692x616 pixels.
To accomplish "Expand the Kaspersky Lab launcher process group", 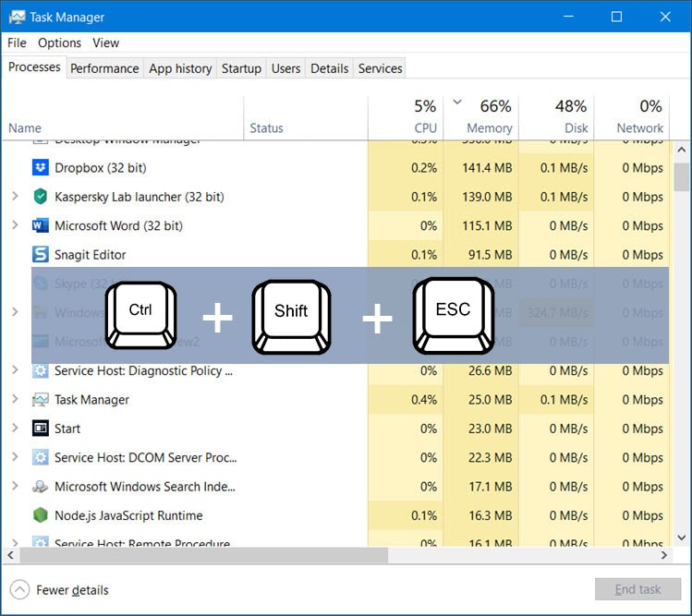I will pos(15,197).
